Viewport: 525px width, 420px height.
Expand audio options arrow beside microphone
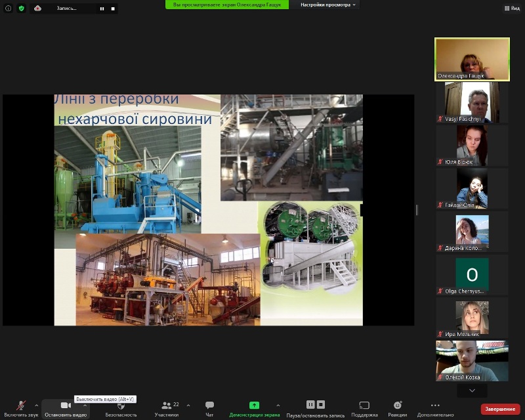(36, 406)
